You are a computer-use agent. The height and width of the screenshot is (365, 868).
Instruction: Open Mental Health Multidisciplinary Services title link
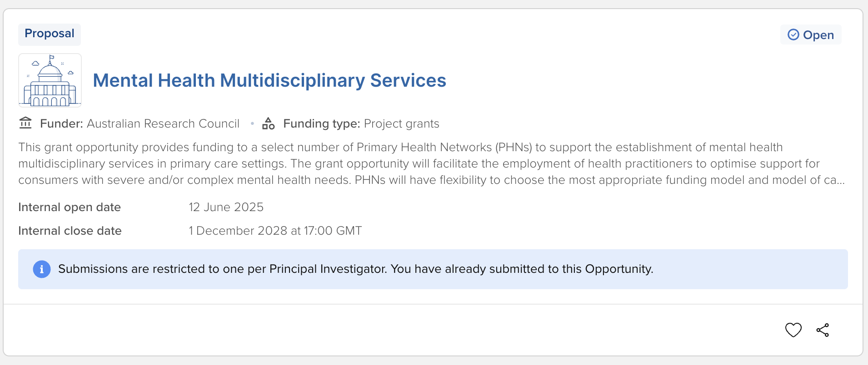click(x=269, y=80)
